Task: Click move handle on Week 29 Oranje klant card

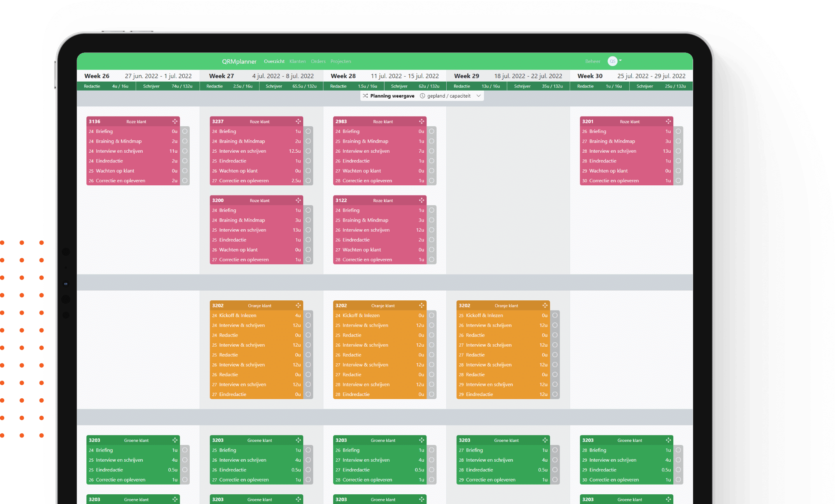Action: click(x=545, y=305)
